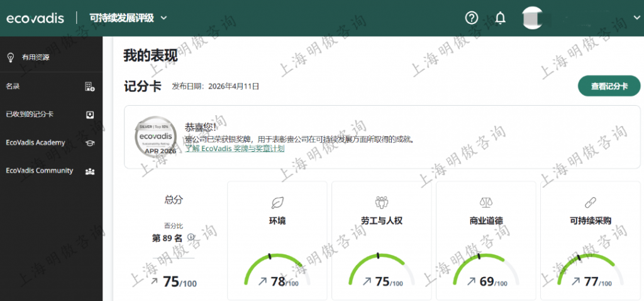Screen dimensions: 644x301
Task: Click the help question mark icon
Action: [x=472, y=18]
